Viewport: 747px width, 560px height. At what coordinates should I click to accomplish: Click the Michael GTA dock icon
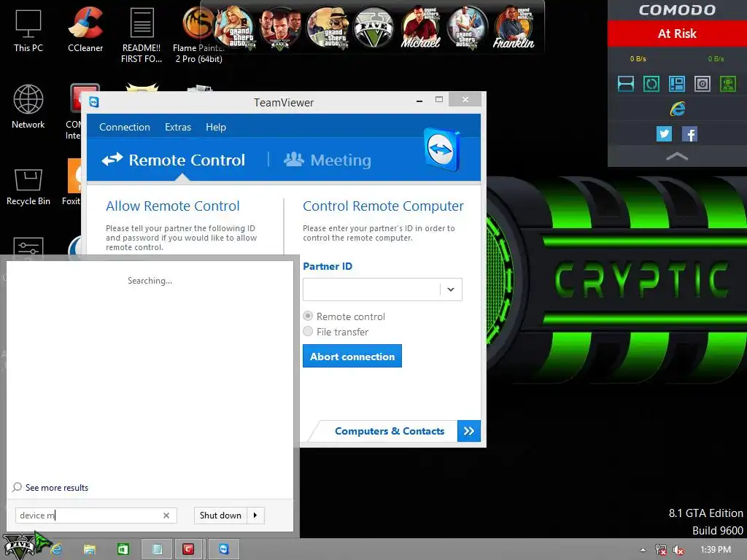[x=420, y=28]
